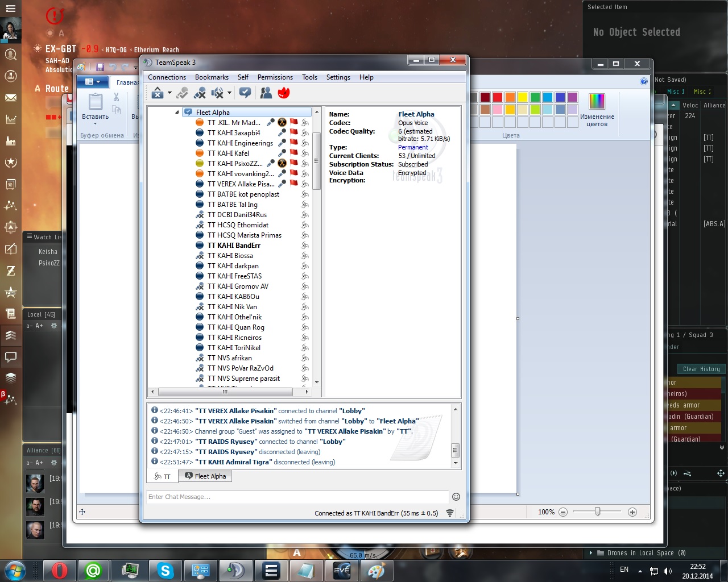The image size is (728, 582).
Task: Collapse the Fleet Alpha channel tree
Action: (x=177, y=113)
